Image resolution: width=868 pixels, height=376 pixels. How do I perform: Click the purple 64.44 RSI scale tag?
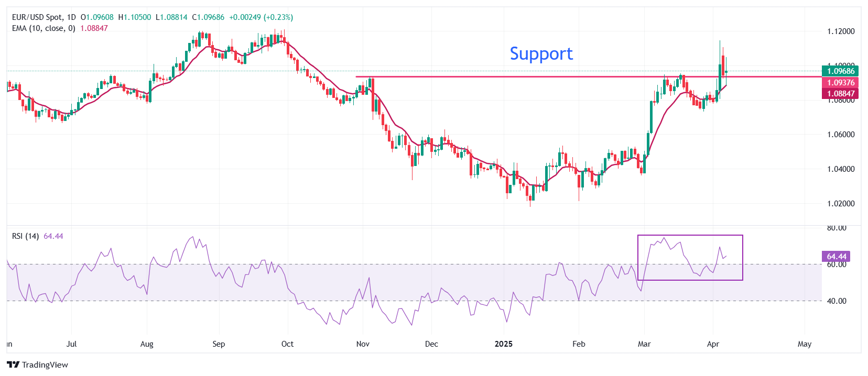coord(836,257)
